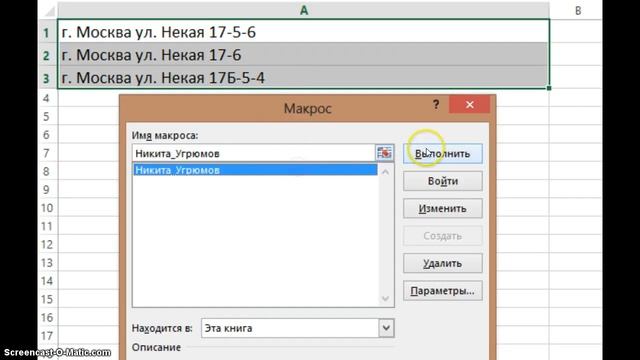Focus the Имя макроса input field
This screenshot has height=360, width=640.
pos(253,153)
